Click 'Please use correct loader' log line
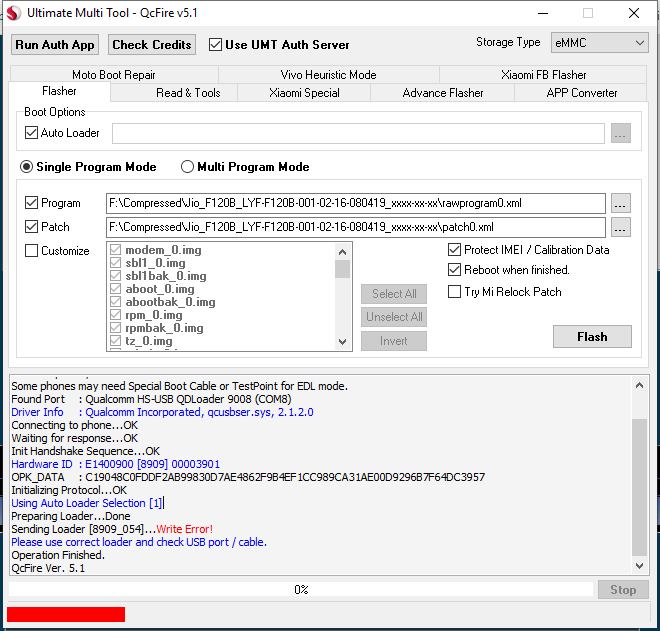The image size is (660, 631). (139, 542)
